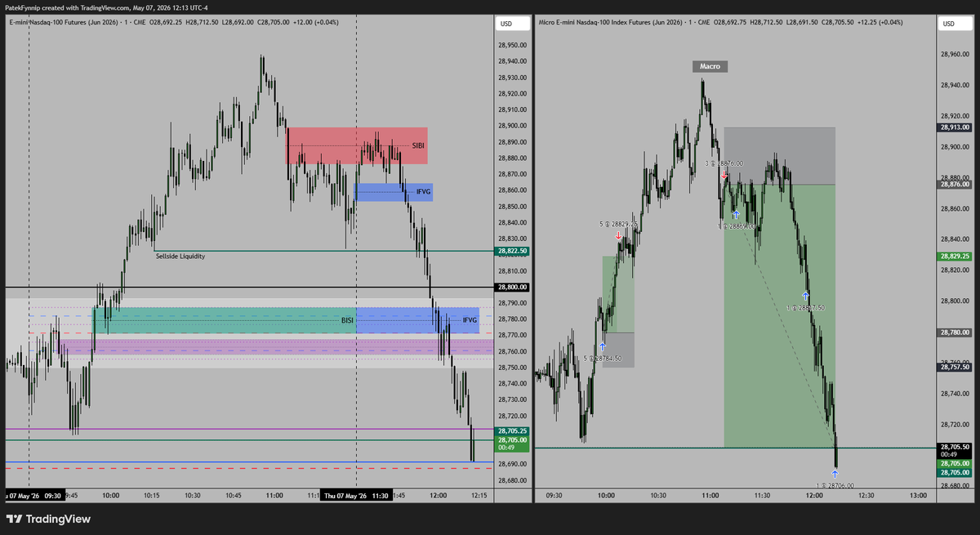
Task: Click the 13:00 time axis label
Action: [918, 495]
